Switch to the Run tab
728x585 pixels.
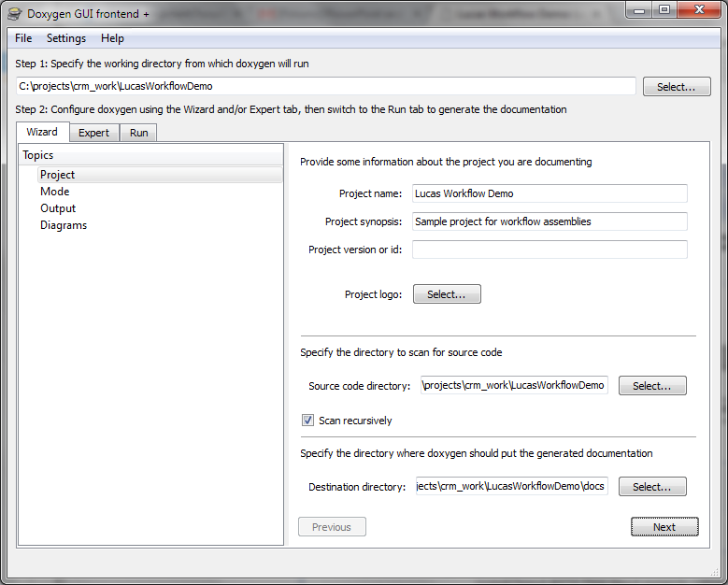139,133
